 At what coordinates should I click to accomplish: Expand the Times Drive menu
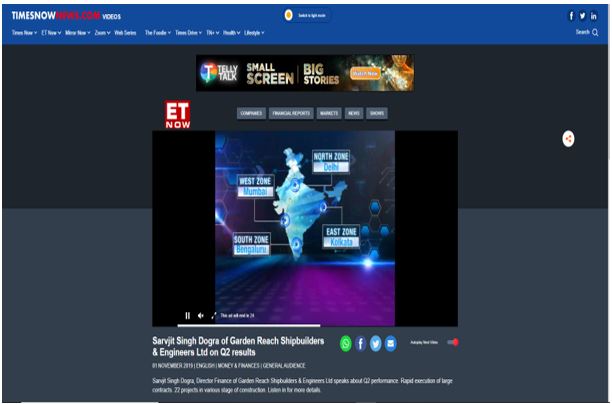coord(188,33)
